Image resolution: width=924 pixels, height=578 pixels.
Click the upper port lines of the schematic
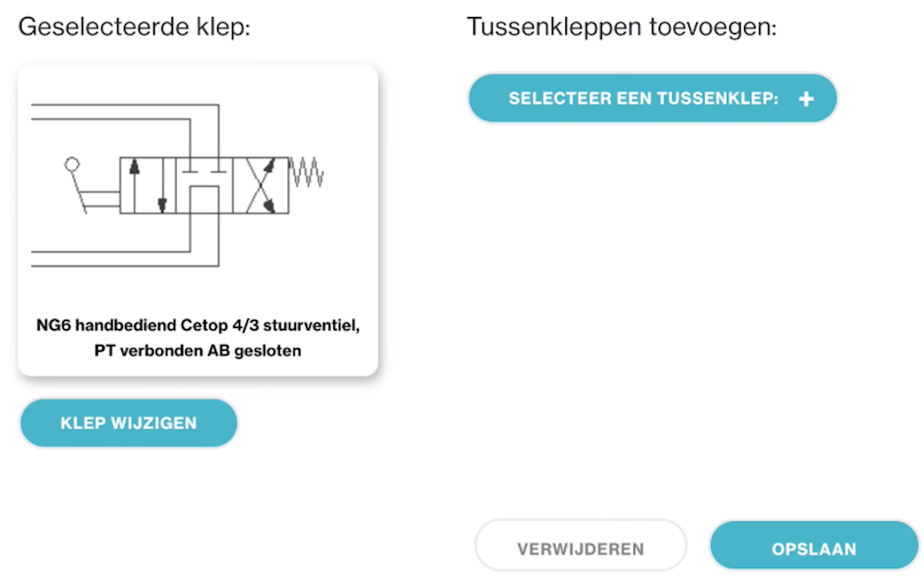click(125, 131)
